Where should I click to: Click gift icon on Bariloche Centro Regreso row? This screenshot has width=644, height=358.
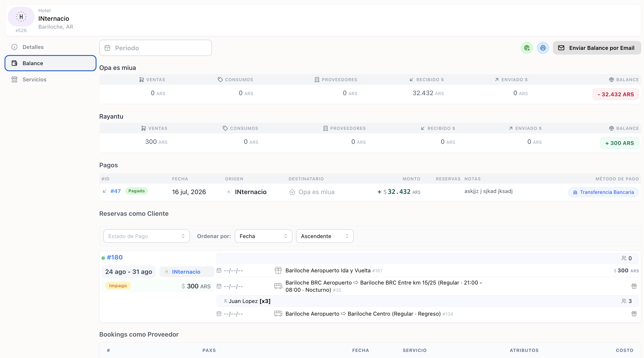[x=634, y=314]
